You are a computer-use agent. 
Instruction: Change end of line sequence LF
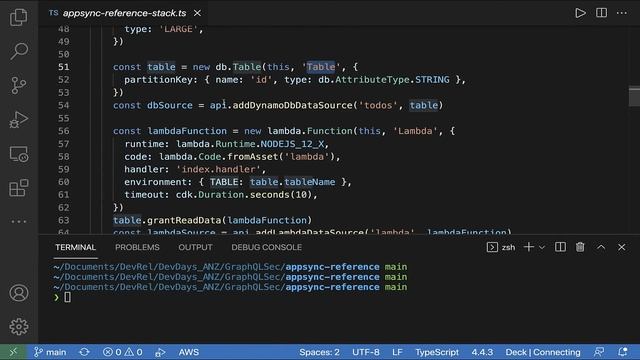tap(397, 352)
